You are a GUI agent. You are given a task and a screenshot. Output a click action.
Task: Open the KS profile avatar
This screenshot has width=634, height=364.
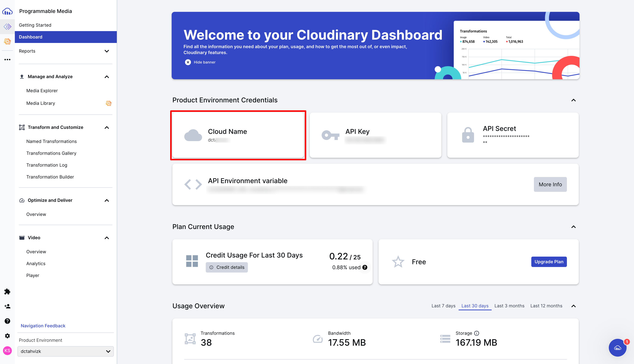pos(7,351)
